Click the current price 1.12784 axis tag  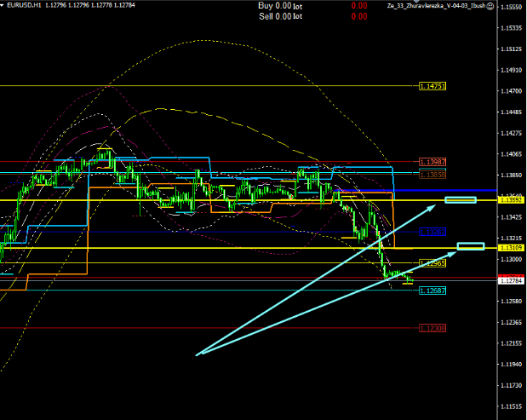(512, 279)
